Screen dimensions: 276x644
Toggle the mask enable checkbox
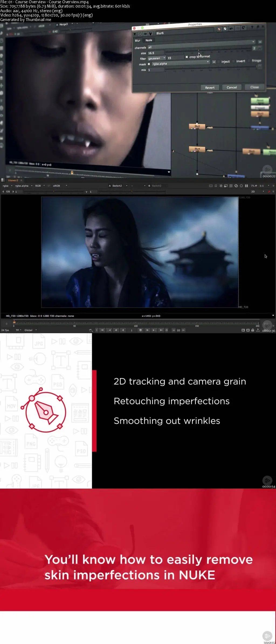coord(149,64)
